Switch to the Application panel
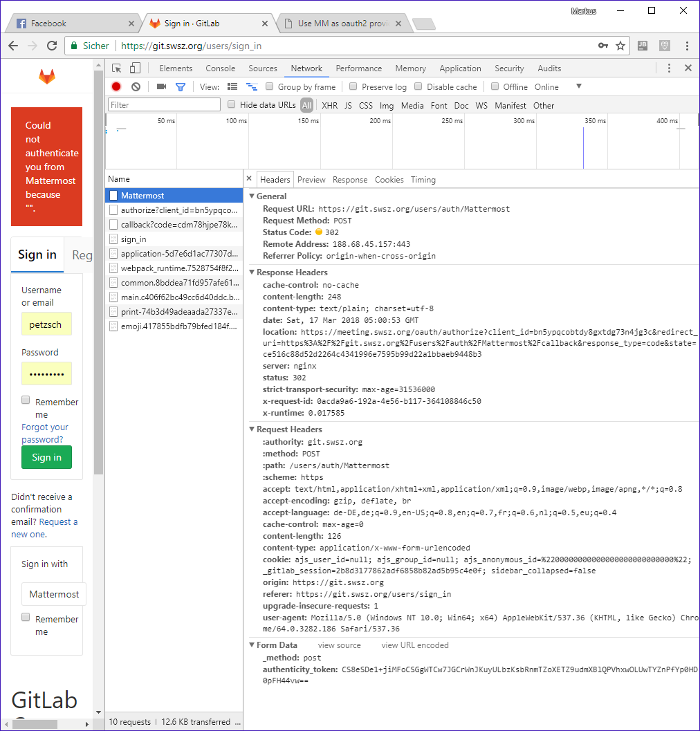 (460, 68)
